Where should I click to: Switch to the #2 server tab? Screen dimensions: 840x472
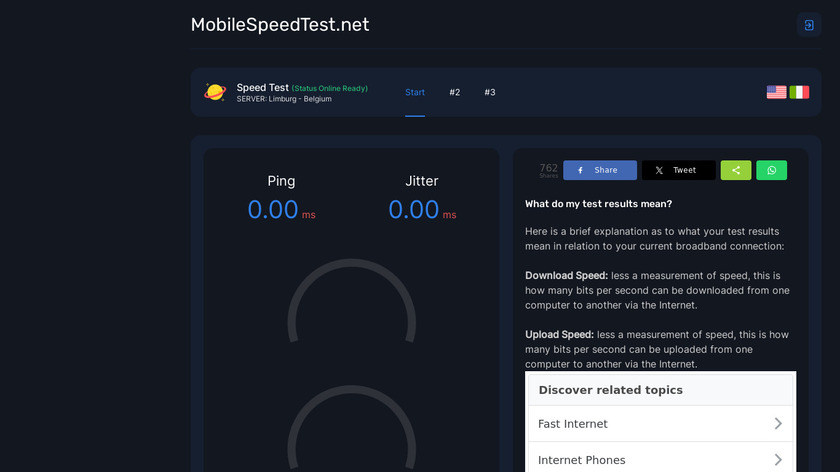coord(455,92)
